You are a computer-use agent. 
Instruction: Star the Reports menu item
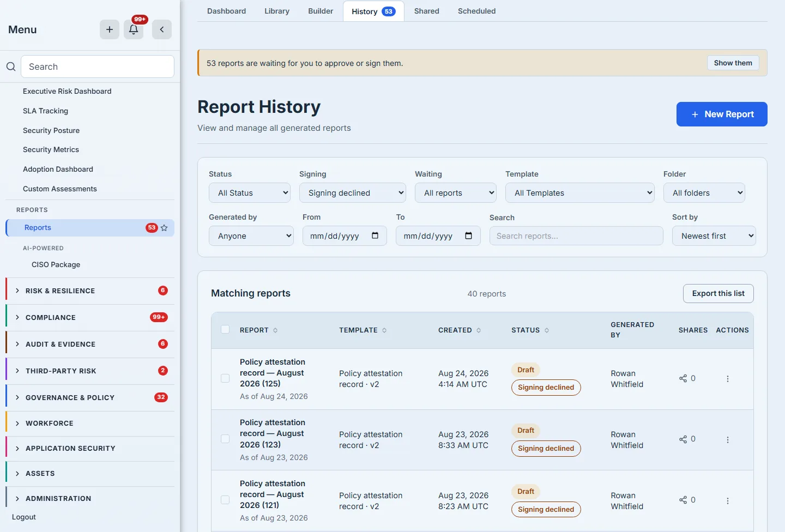coord(164,228)
